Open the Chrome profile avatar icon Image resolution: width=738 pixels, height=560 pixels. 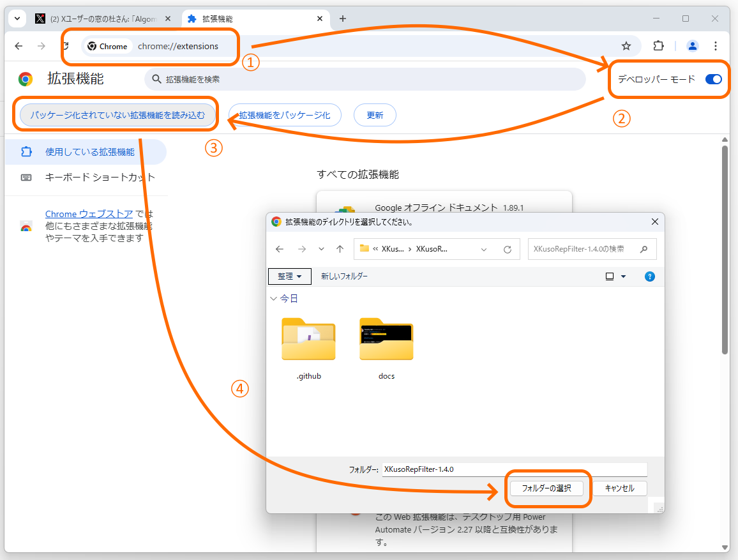[x=692, y=46]
